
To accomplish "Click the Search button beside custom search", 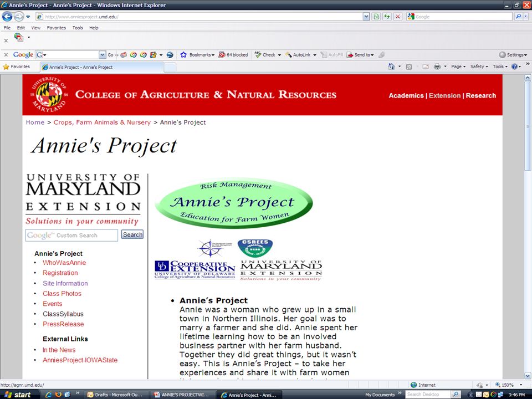I will click(132, 234).
